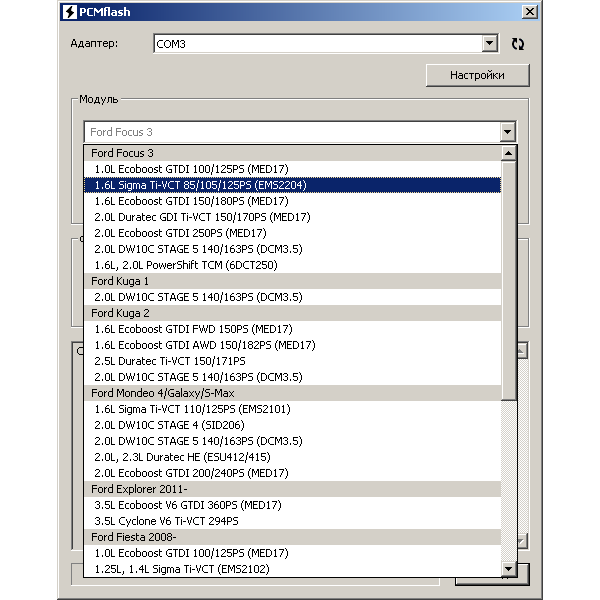600x600 pixels.
Task: Select 2.0L, 2.3L Duratec HE (ESU412/415)
Action: pyautogui.click(x=292, y=457)
